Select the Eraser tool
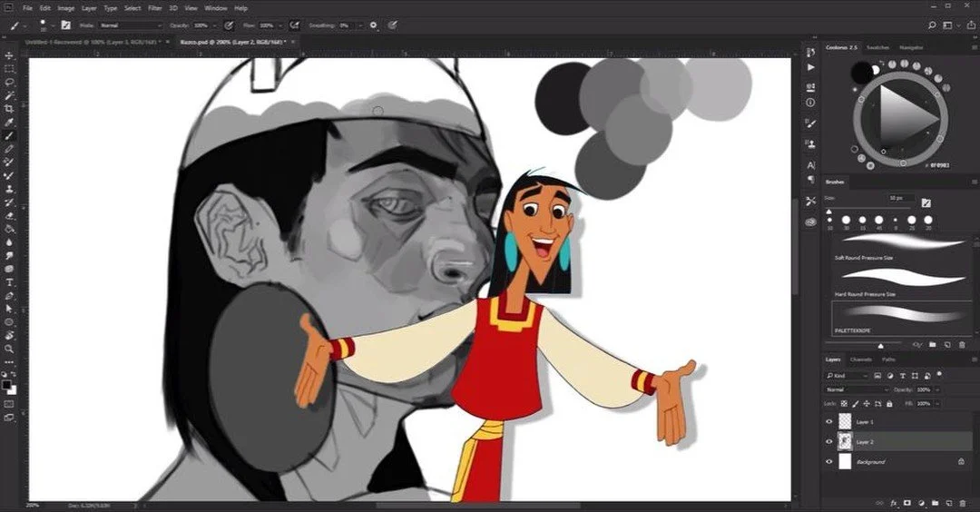This screenshot has height=512, width=980. point(9,216)
